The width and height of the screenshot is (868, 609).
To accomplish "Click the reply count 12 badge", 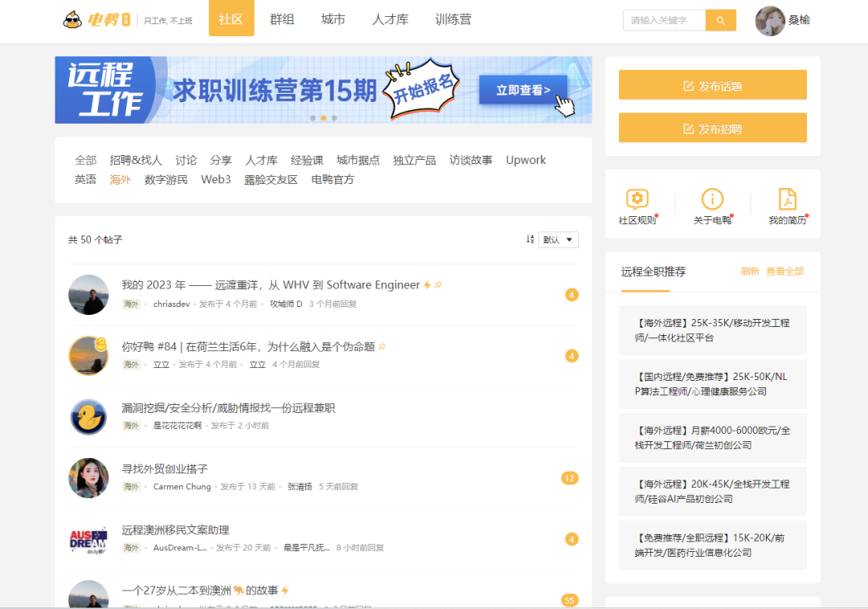I will coord(570,478).
